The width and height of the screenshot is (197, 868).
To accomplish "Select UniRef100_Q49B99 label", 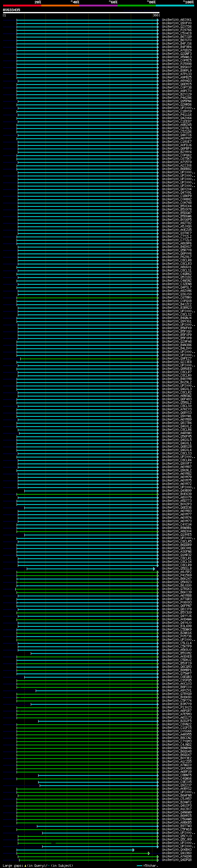I will point(176,491).
